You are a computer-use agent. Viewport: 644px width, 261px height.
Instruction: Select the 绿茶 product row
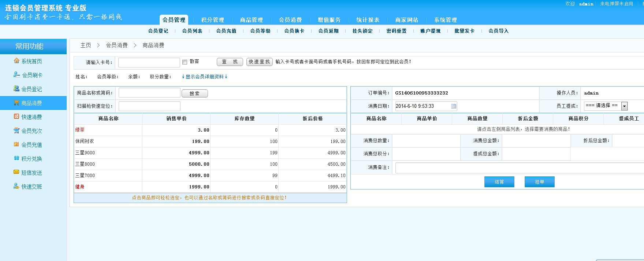(x=210, y=130)
